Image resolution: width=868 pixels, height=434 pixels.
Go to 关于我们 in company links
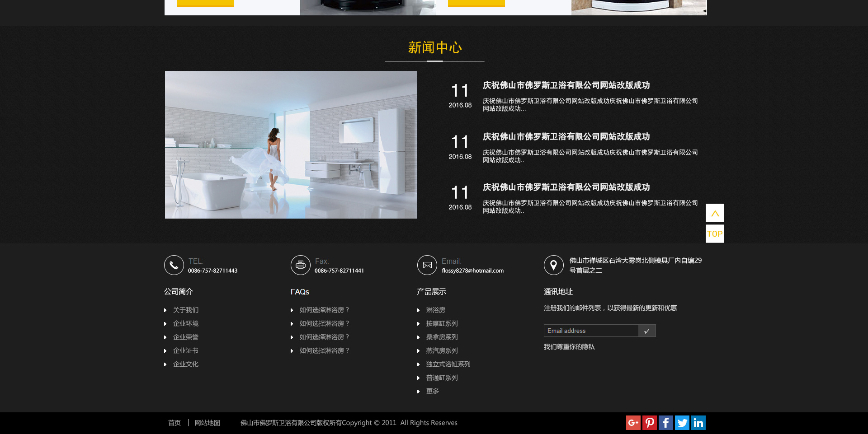(x=185, y=310)
